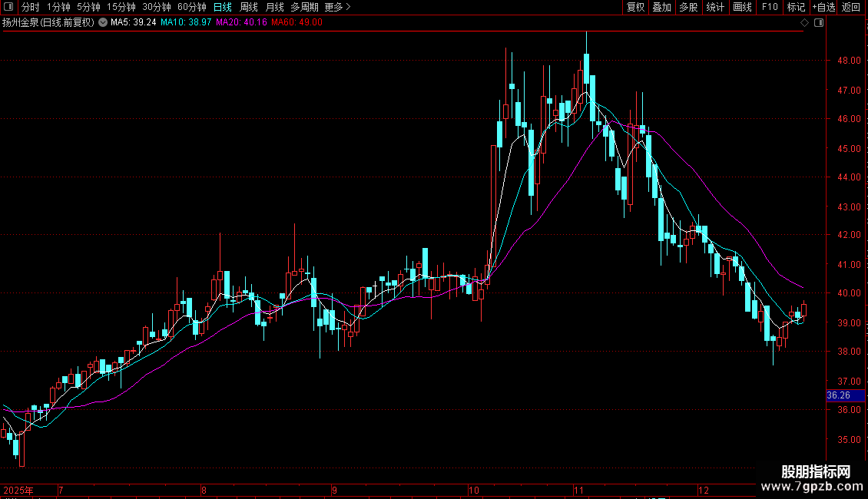This screenshot has height=499, width=868.
Task: Click the 叠加 overlay button
Action: click(x=661, y=7)
